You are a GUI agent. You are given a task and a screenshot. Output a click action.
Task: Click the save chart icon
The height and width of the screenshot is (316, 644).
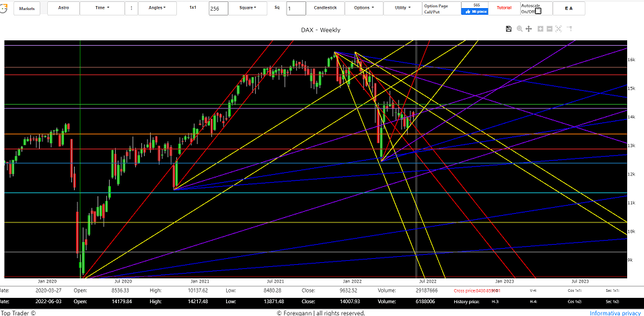click(x=509, y=29)
